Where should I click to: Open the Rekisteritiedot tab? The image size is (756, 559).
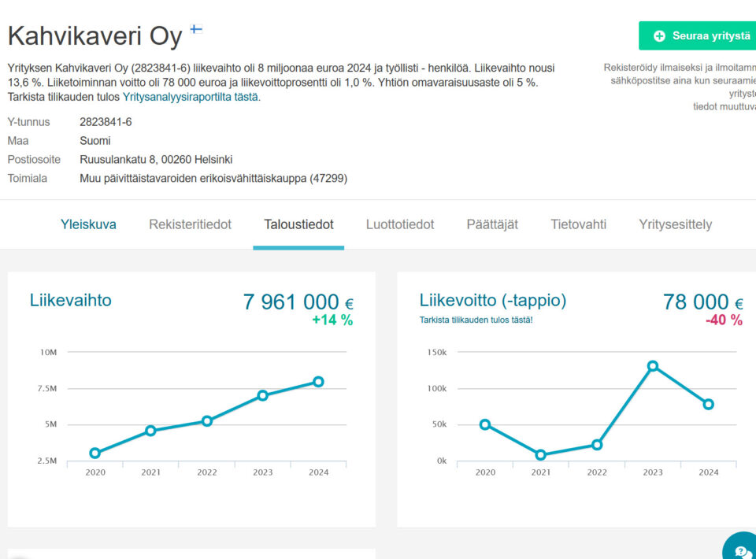(x=190, y=224)
